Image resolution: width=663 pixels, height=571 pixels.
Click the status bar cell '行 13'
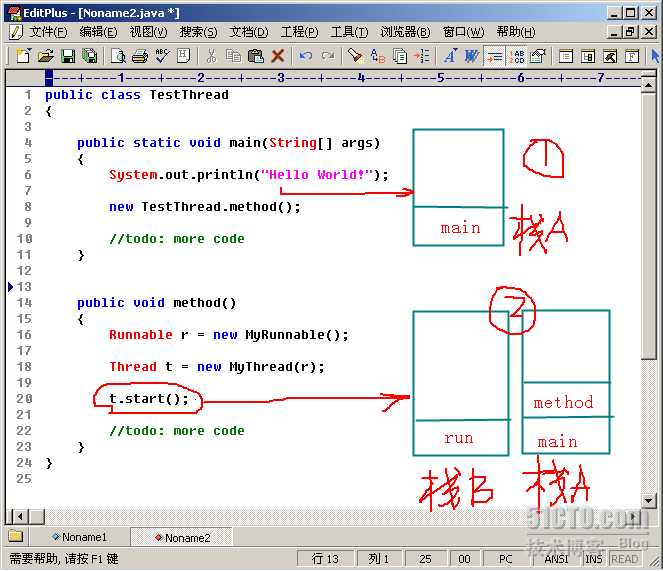click(x=325, y=559)
